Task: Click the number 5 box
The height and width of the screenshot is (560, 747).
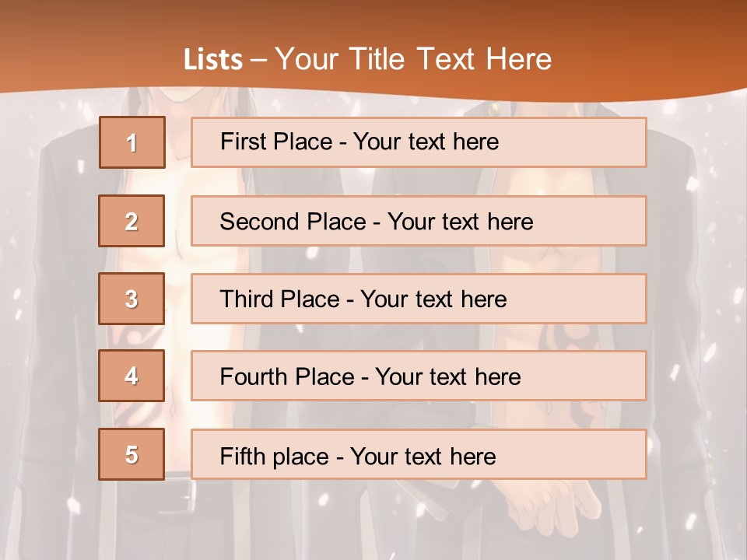Action: point(132,454)
